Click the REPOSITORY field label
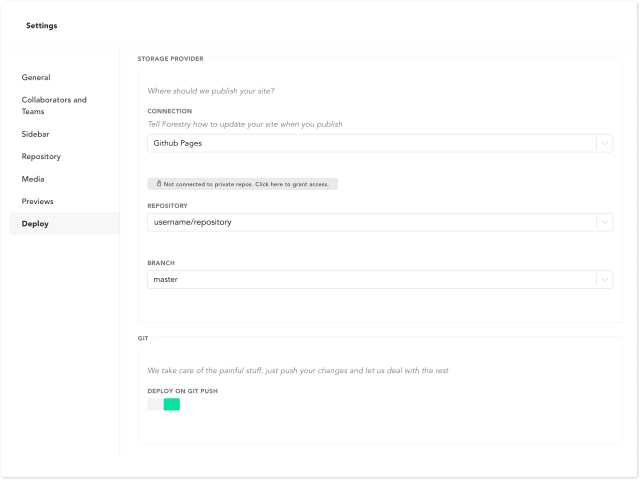The width and height of the screenshot is (640, 480). click(167, 206)
